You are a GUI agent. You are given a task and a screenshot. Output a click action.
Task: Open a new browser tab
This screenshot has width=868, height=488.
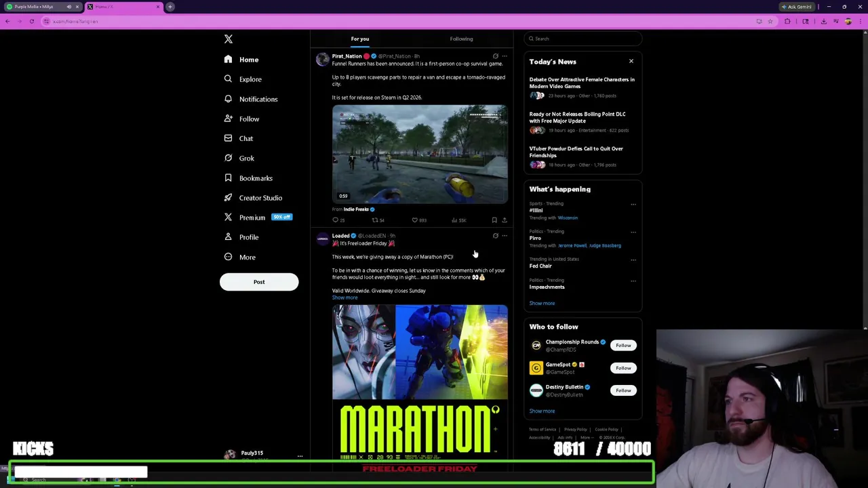(170, 7)
